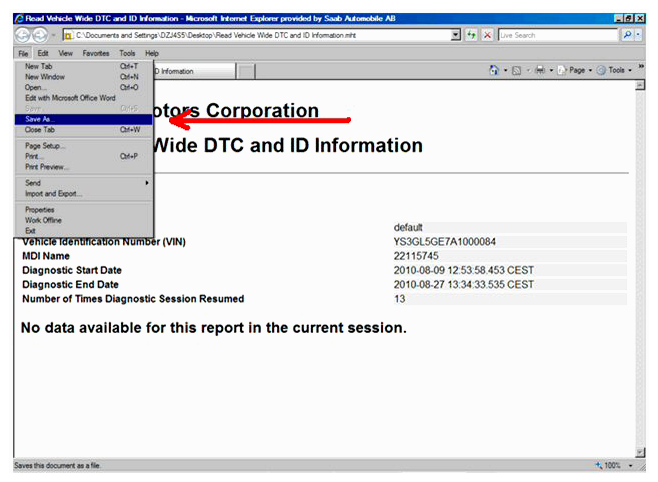Select Save As... menu entry
This screenshot has height=482, width=658.
tap(84, 119)
